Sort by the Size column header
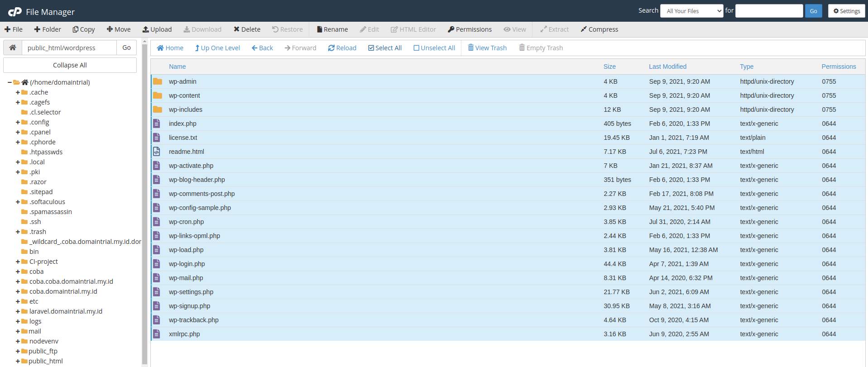Viewport: 868px width, 367px height. point(609,67)
